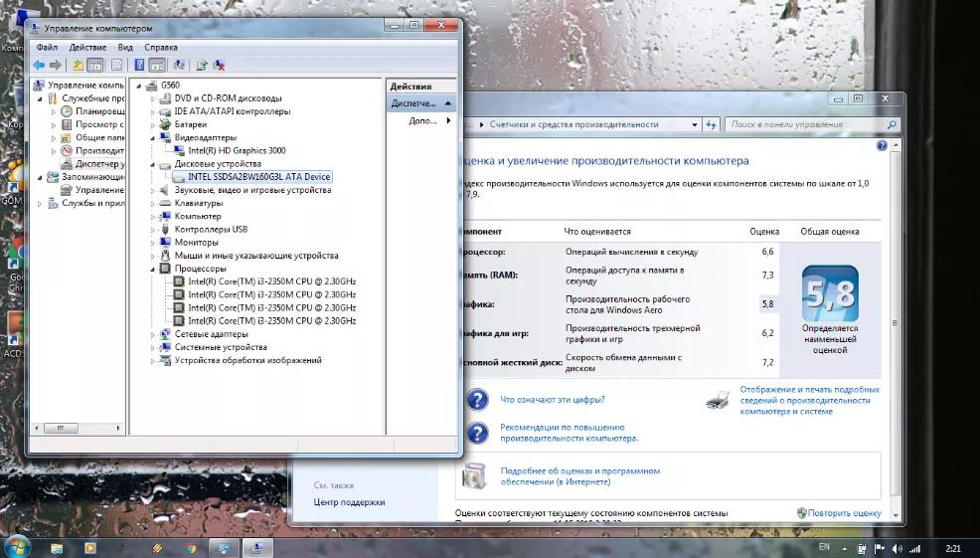
Task: Click the Scan for hardware changes icon
Action: 179,65
